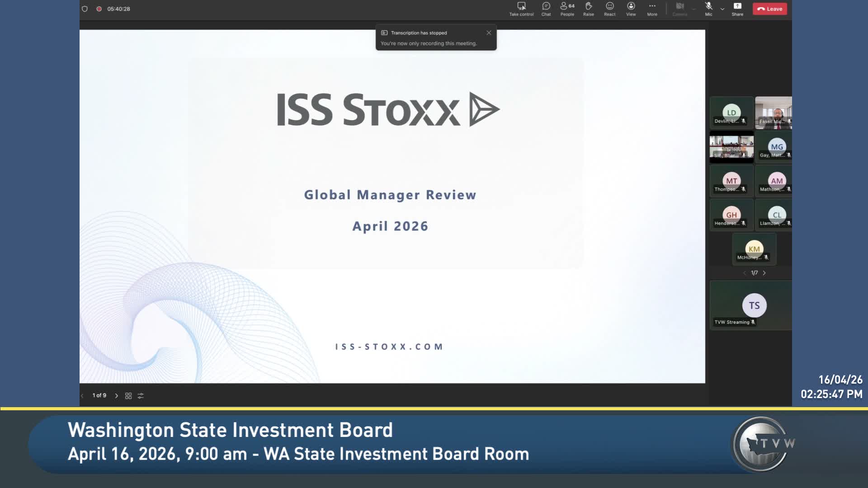Screen dimensions: 868x488
Task: Open the React emoji menu
Action: (609, 9)
